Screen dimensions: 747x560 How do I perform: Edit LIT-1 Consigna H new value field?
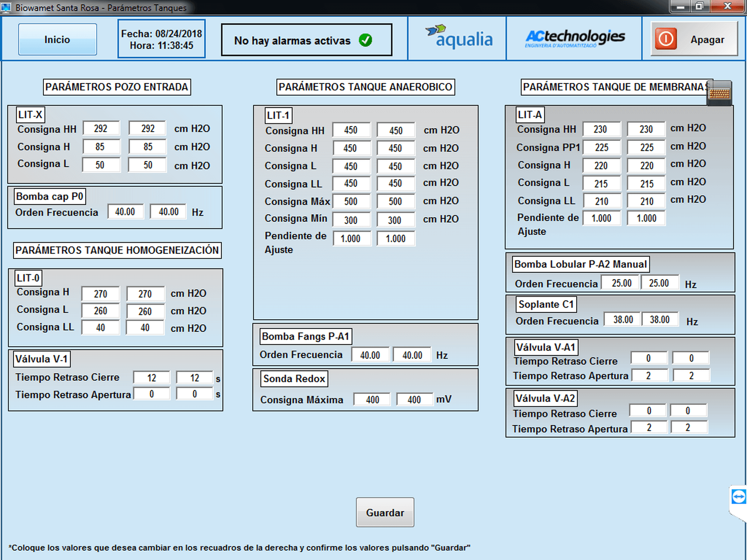(395, 148)
